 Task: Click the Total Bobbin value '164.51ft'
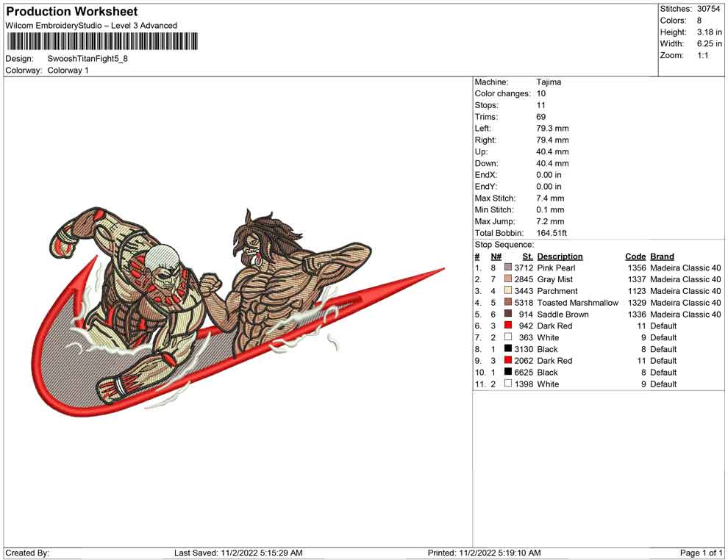[552, 233]
